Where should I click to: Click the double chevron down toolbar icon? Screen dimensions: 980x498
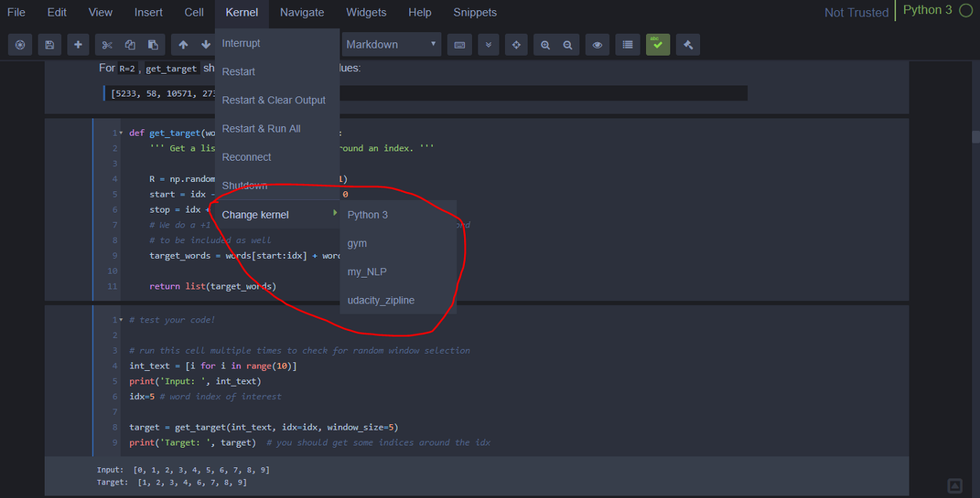click(x=488, y=45)
